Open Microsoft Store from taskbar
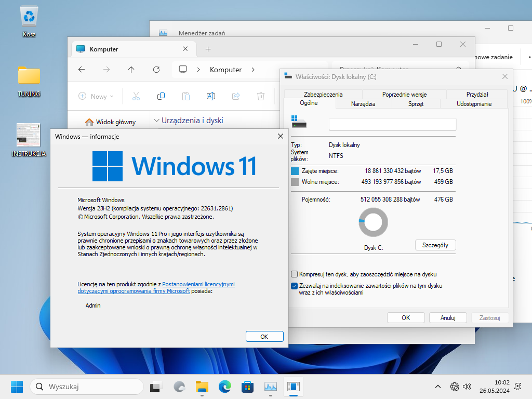 click(x=247, y=387)
